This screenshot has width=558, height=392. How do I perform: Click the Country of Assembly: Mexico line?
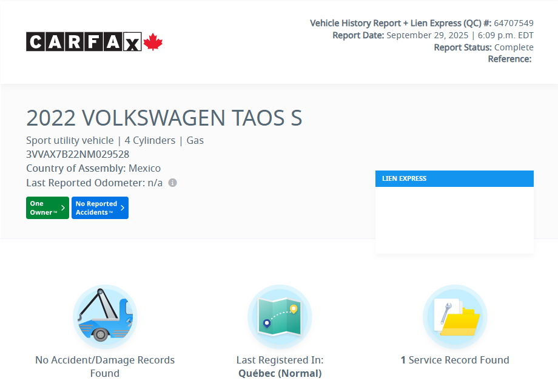(x=93, y=168)
